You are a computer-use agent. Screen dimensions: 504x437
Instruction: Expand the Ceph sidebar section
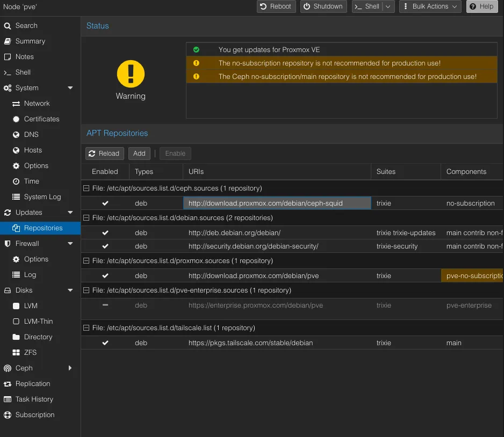pyautogui.click(x=70, y=368)
